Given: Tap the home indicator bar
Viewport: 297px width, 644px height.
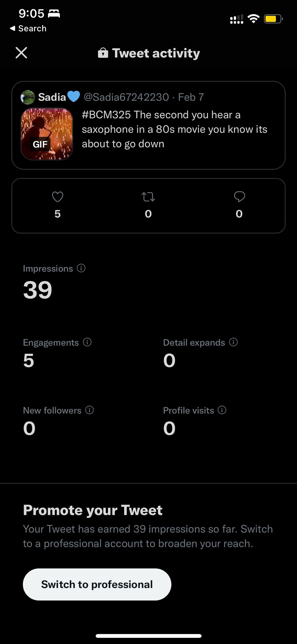Looking at the screenshot, I should (148, 636).
